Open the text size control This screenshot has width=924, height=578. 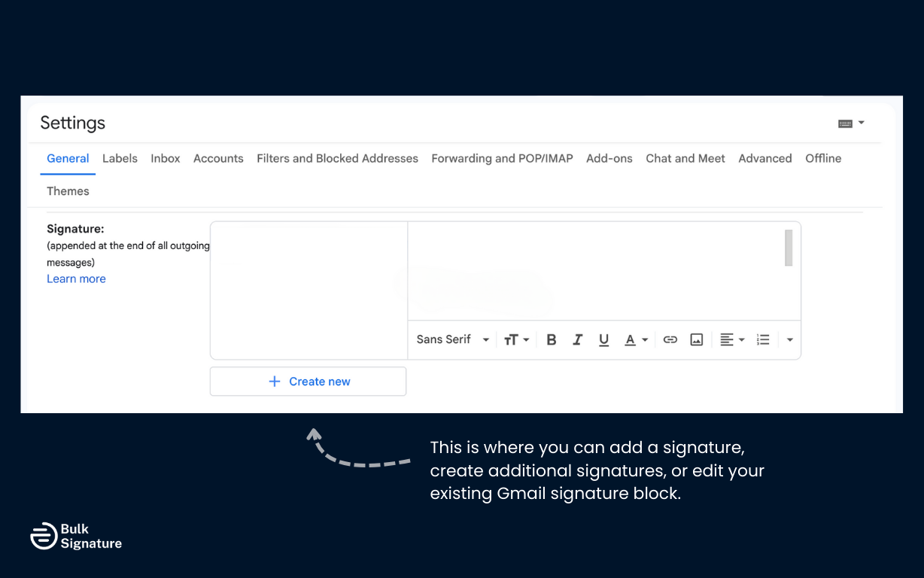[x=512, y=339]
